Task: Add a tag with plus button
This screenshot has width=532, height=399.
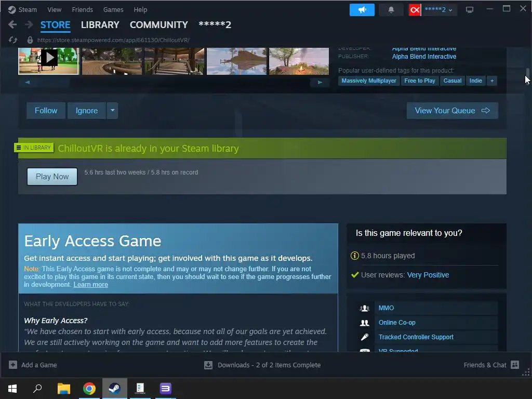Action: (x=492, y=81)
